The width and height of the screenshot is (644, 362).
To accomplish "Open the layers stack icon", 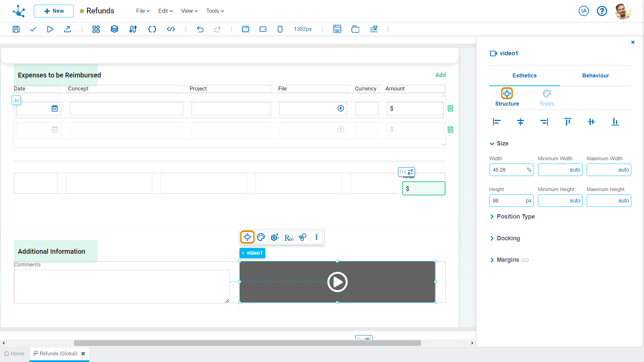I will (114, 29).
